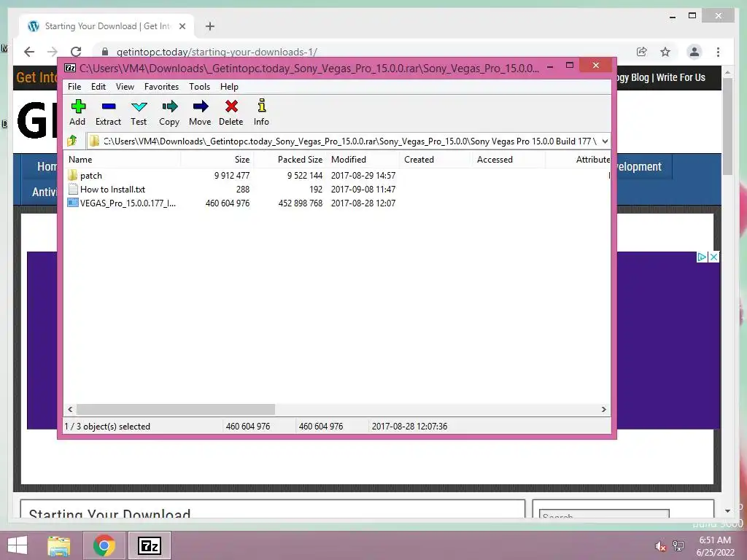The image size is (747, 560).
Task: Select the patch folder name
Action: coord(91,175)
